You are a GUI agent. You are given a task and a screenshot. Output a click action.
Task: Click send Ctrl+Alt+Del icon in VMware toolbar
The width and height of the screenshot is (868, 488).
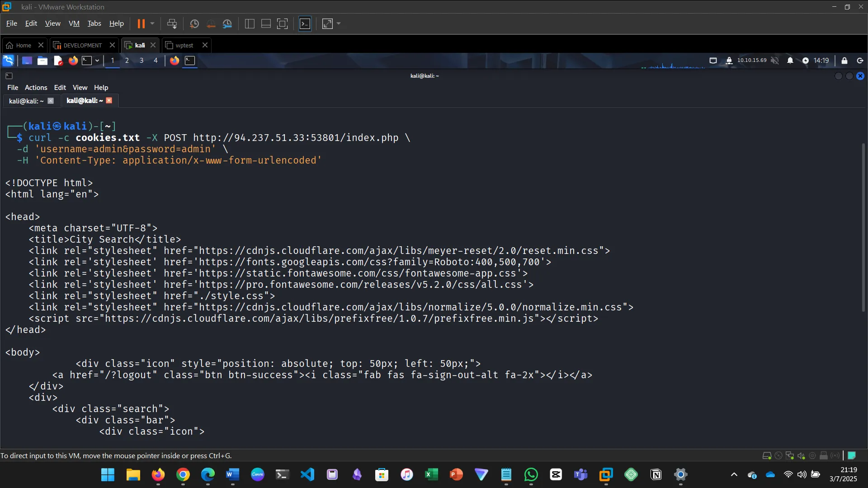172,24
